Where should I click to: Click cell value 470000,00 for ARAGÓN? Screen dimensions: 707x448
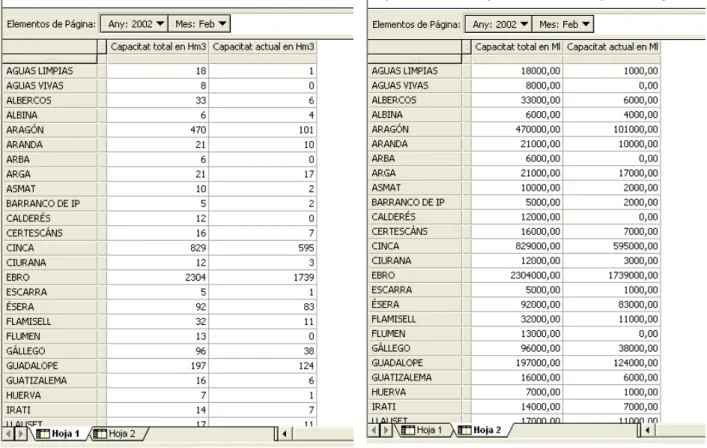(517, 129)
